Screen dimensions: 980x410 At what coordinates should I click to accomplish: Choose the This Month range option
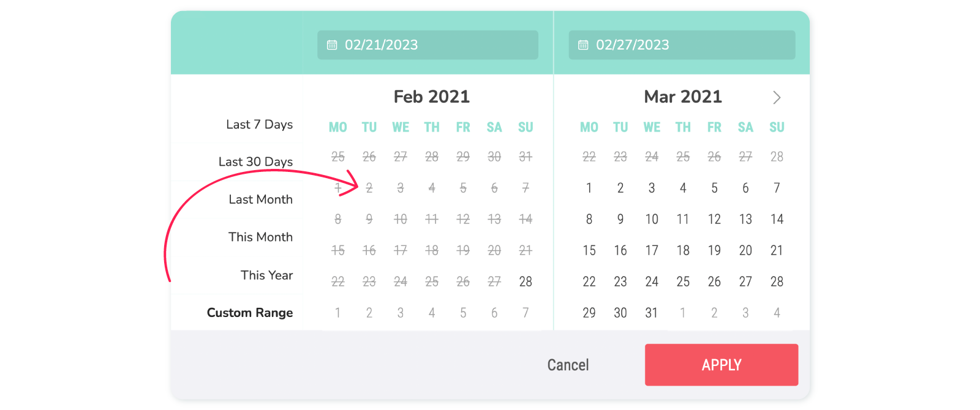click(260, 237)
